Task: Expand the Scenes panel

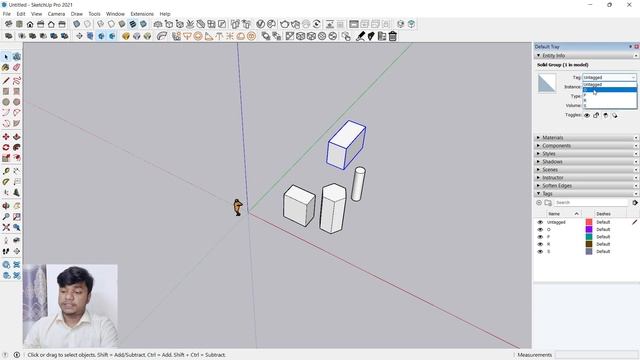Action: pyautogui.click(x=538, y=170)
